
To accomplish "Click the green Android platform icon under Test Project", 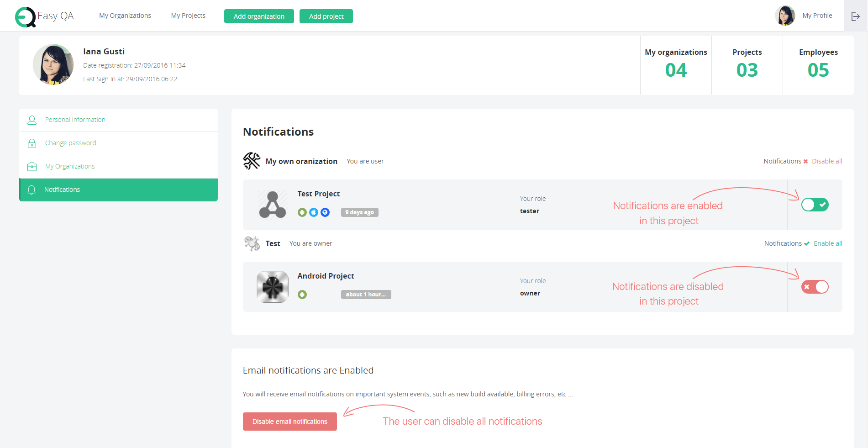I will click(x=302, y=212).
